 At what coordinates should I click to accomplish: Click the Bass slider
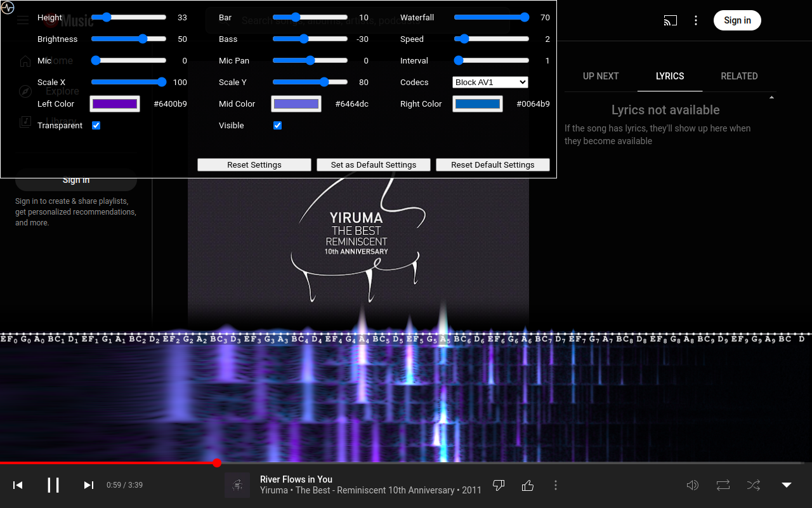pyautogui.click(x=310, y=39)
